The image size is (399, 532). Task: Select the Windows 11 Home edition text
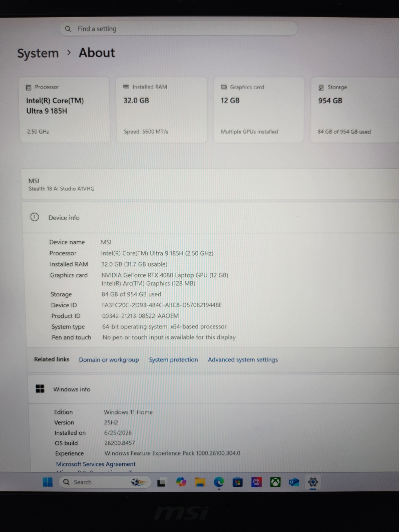128,412
